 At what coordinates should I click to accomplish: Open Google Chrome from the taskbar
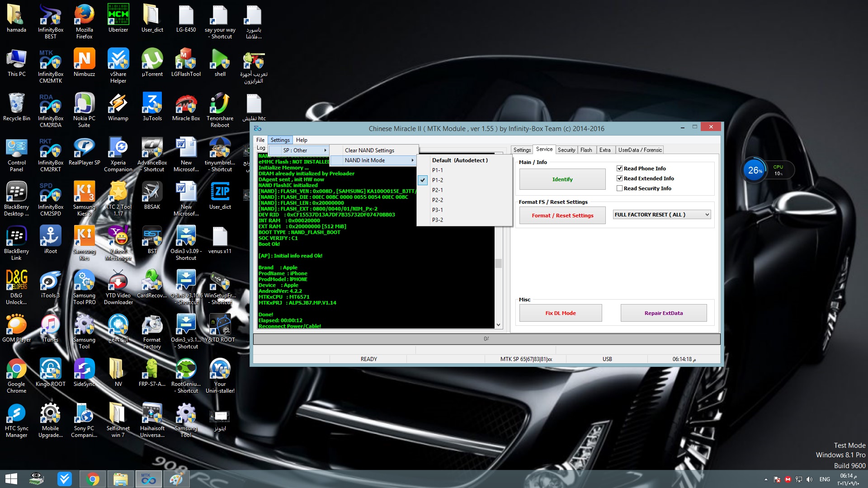coord(93,479)
